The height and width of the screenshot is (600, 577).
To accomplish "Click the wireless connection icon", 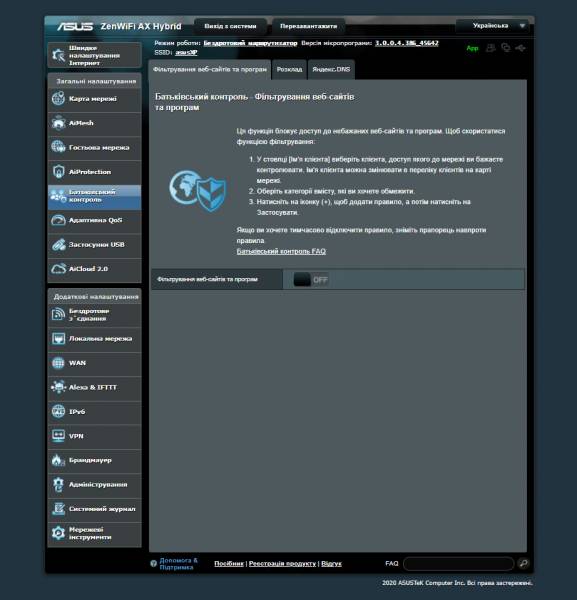I will click(59, 314).
